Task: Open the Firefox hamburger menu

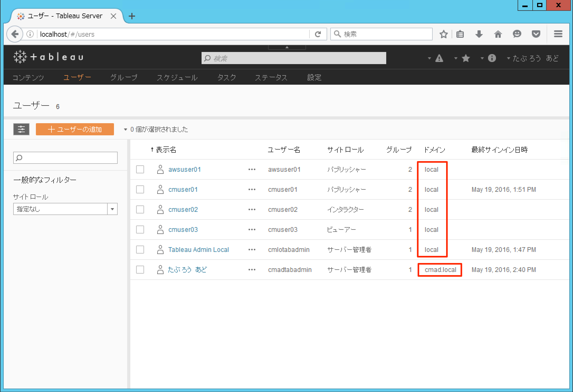Action: pyautogui.click(x=558, y=34)
